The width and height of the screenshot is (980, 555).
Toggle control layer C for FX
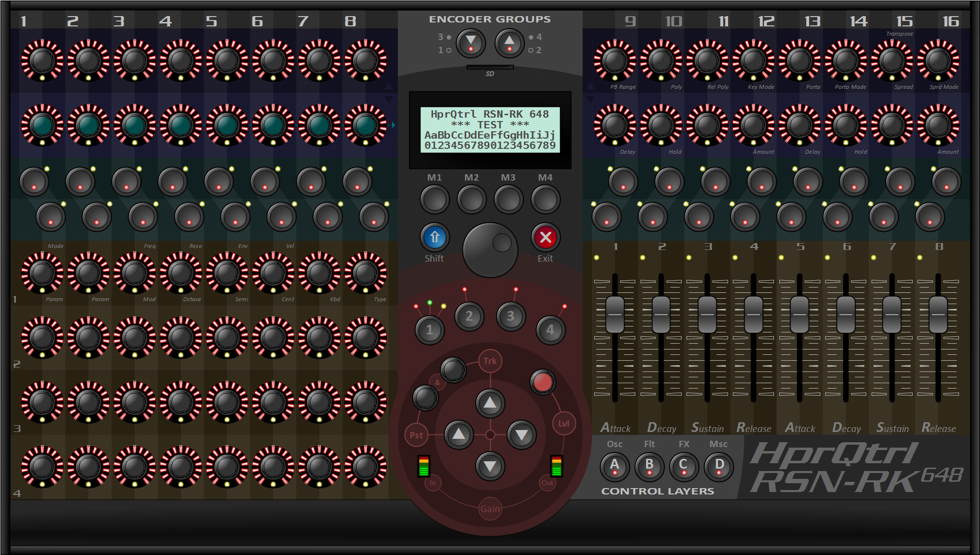coord(684,466)
